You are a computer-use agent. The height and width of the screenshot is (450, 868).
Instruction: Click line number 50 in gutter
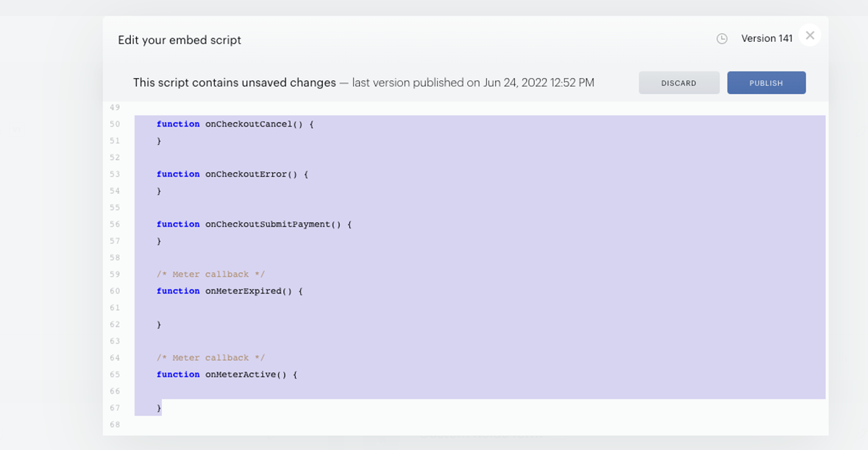coord(115,124)
